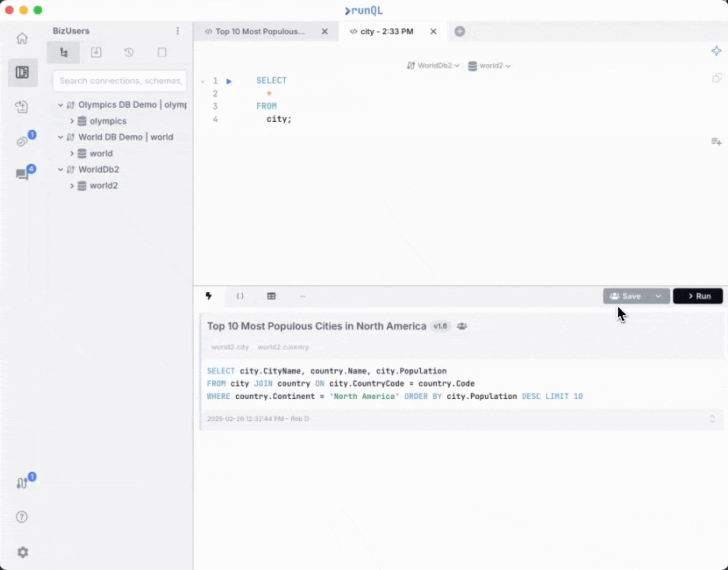Switch to the history tab in explorer panel
This screenshot has width=728, height=570.
click(x=129, y=52)
